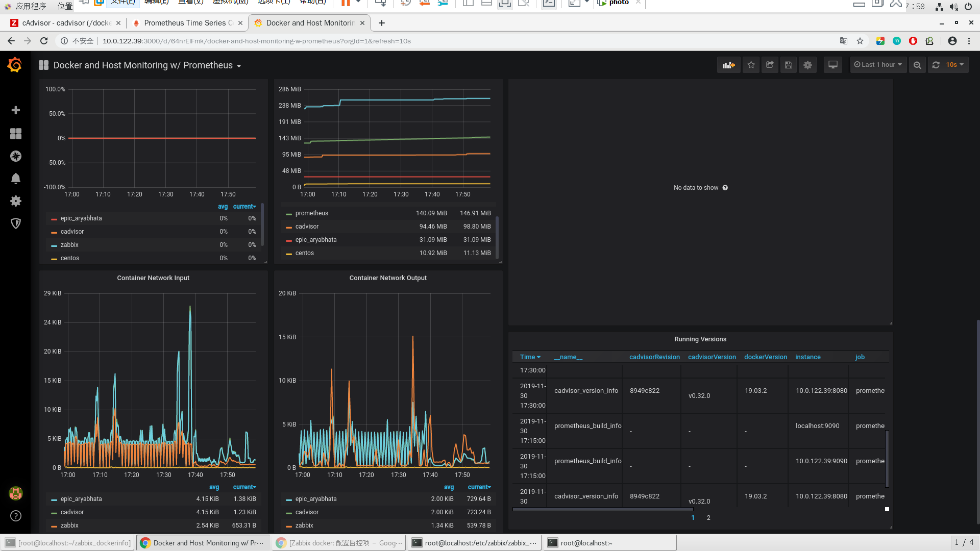Go to page 2 of Running Versions
980x551 pixels.
click(x=708, y=518)
